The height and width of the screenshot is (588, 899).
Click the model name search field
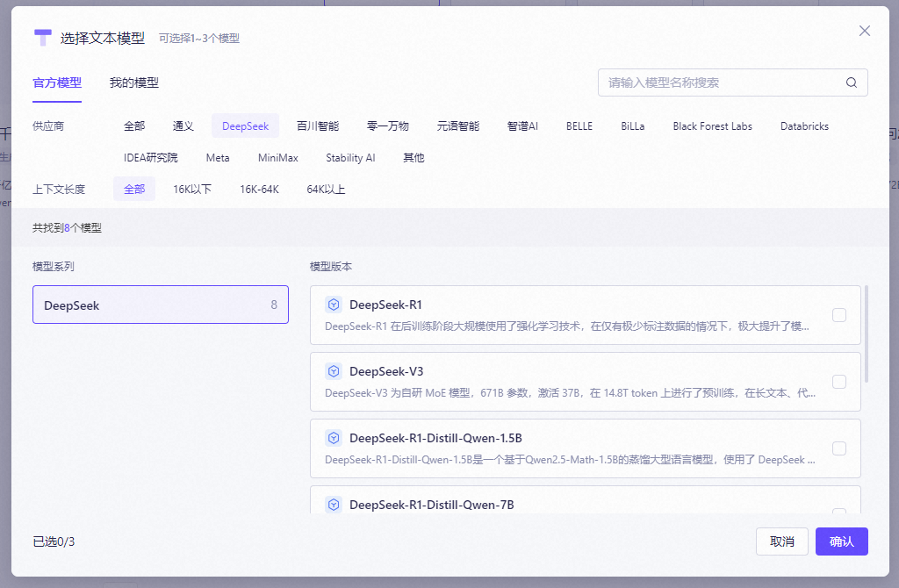coord(733,82)
